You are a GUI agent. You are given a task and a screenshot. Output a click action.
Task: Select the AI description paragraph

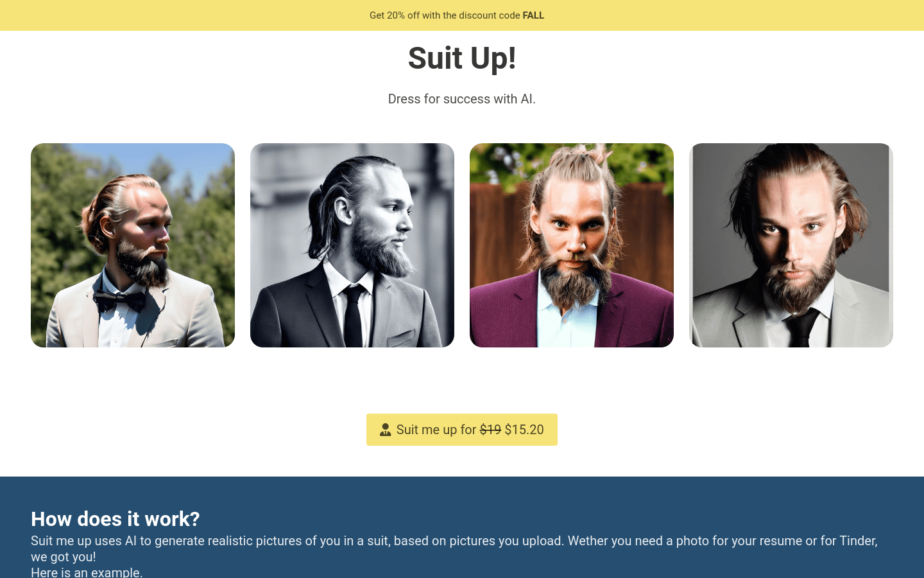click(449, 541)
